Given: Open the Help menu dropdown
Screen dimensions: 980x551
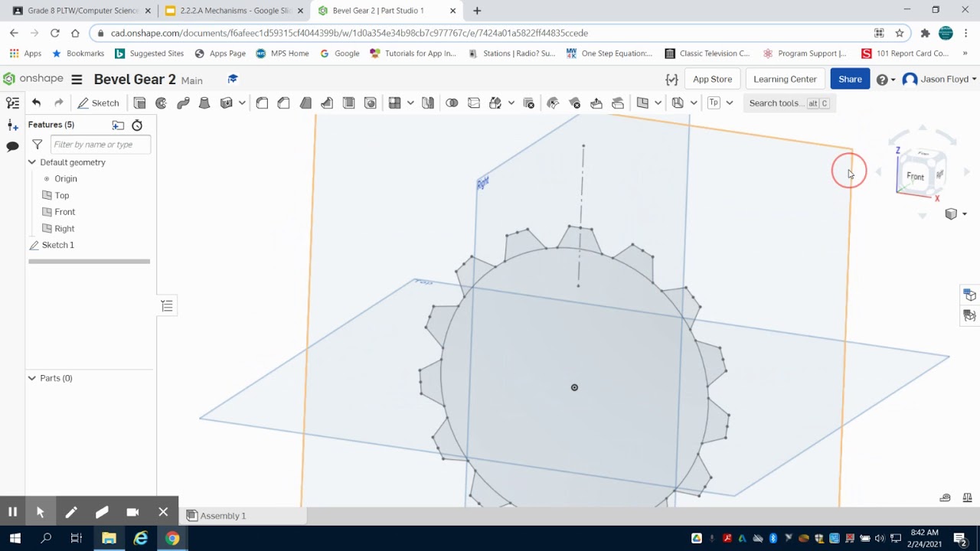Looking at the screenshot, I should click(886, 80).
